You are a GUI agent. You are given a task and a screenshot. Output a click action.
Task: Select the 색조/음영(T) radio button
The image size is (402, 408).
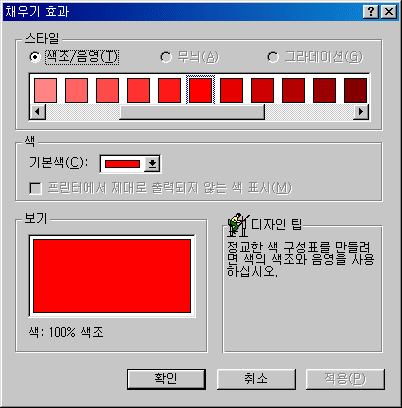tap(35, 57)
